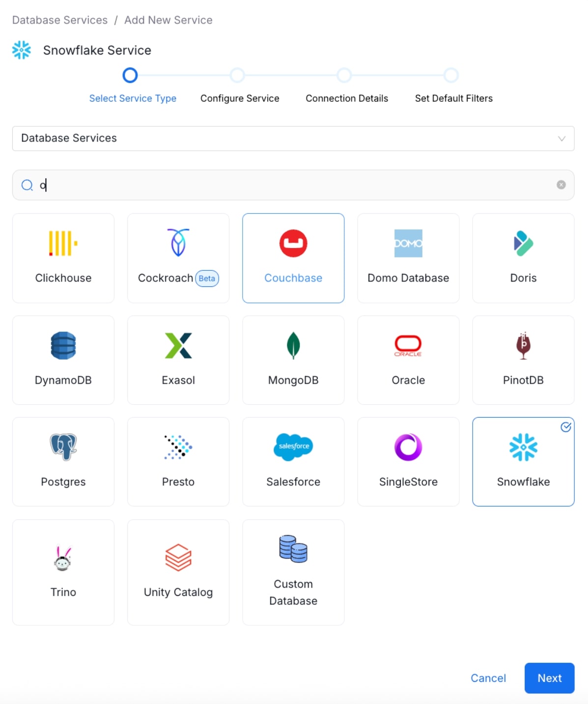Open Database Services via the breadcrumb link

tap(59, 20)
